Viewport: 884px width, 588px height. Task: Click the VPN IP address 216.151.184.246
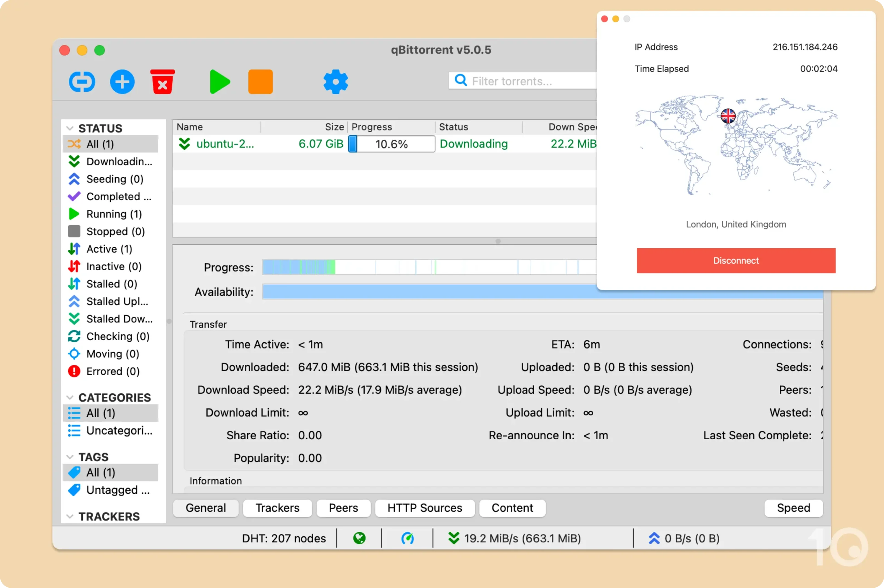point(805,47)
